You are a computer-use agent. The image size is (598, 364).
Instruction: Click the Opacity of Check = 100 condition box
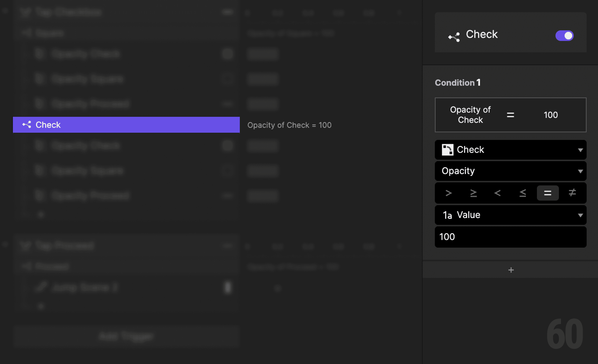coord(510,115)
